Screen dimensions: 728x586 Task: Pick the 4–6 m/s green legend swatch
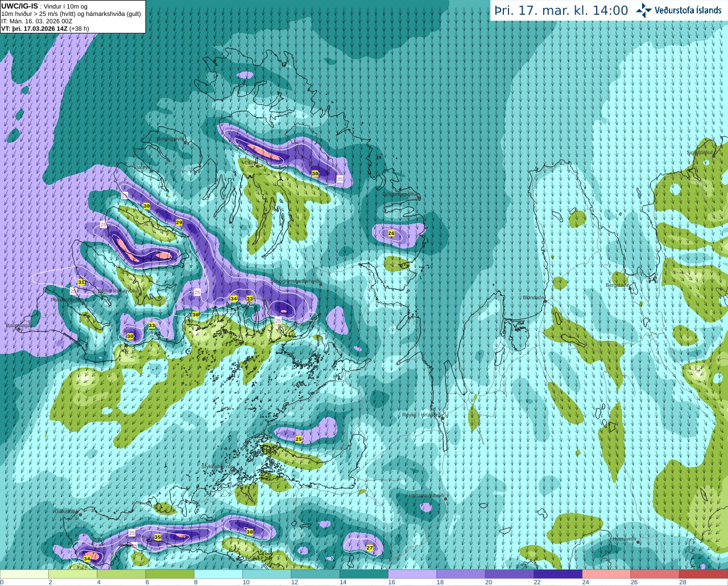tap(121, 574)
